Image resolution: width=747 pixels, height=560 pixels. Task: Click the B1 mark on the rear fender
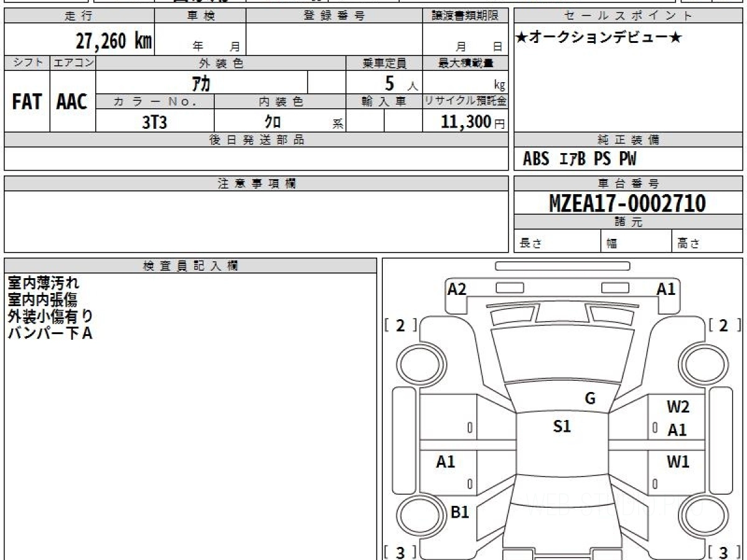[459, 512]
